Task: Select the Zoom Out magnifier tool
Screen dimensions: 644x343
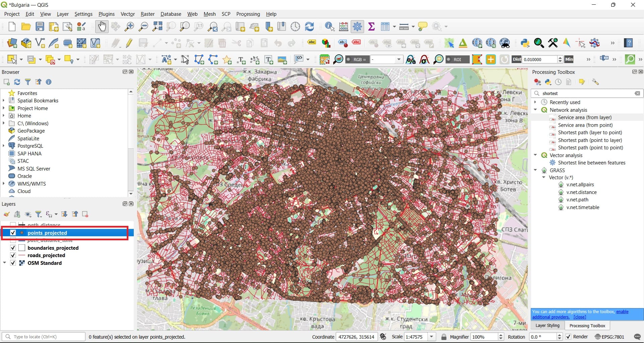Action: 143,27
